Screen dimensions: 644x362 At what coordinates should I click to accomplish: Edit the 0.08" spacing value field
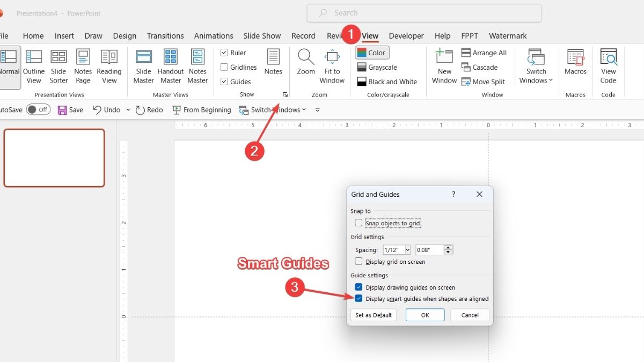point(429,250)
